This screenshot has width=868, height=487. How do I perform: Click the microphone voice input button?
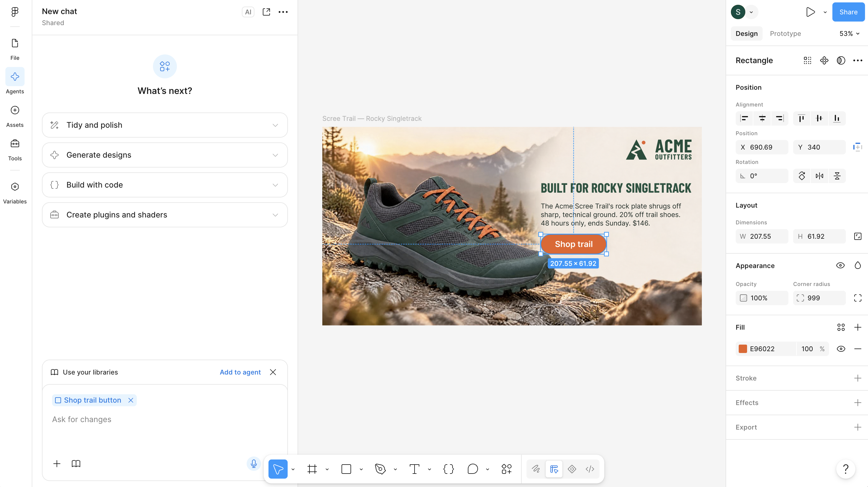click(254, 464)
